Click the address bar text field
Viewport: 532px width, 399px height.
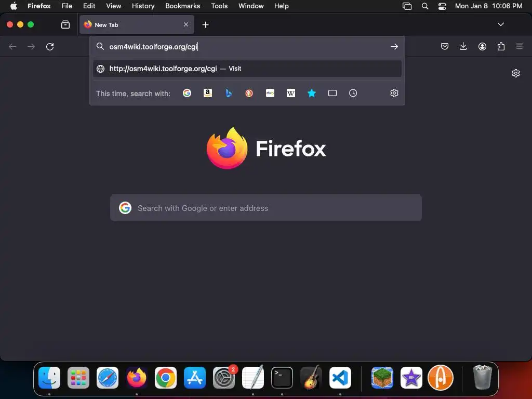pos(248,46)
